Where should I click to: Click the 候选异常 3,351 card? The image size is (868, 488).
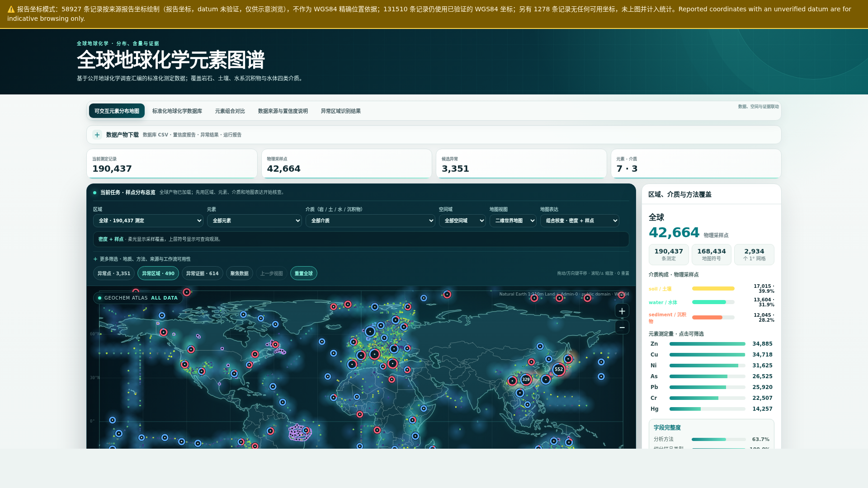pyautogui.click(x=521, y=164)
